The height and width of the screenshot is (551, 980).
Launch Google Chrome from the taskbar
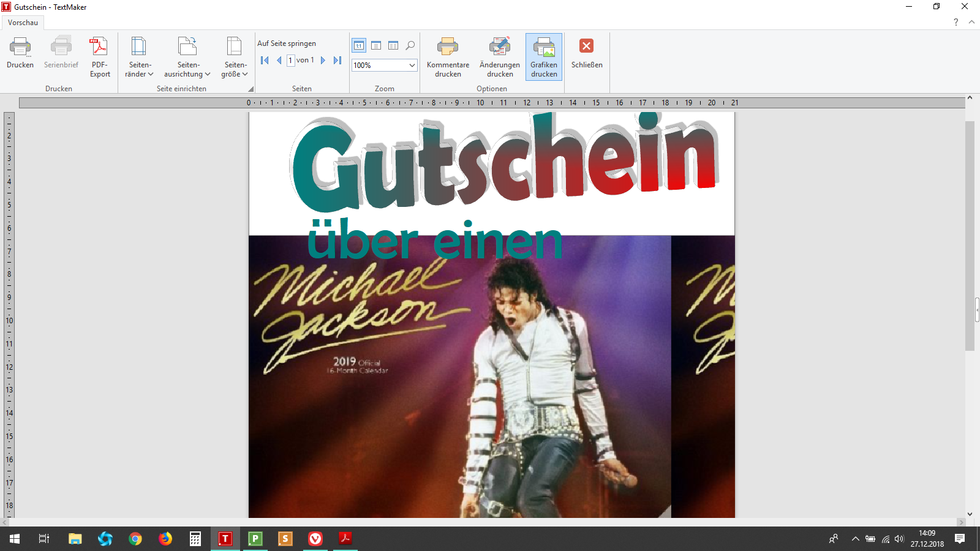tap(135, 539)
